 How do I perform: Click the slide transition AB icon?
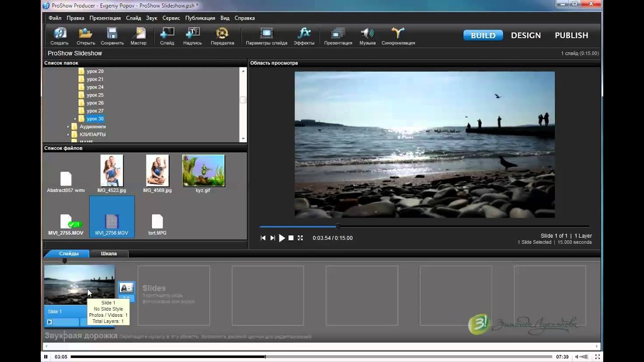pos(126,288)
